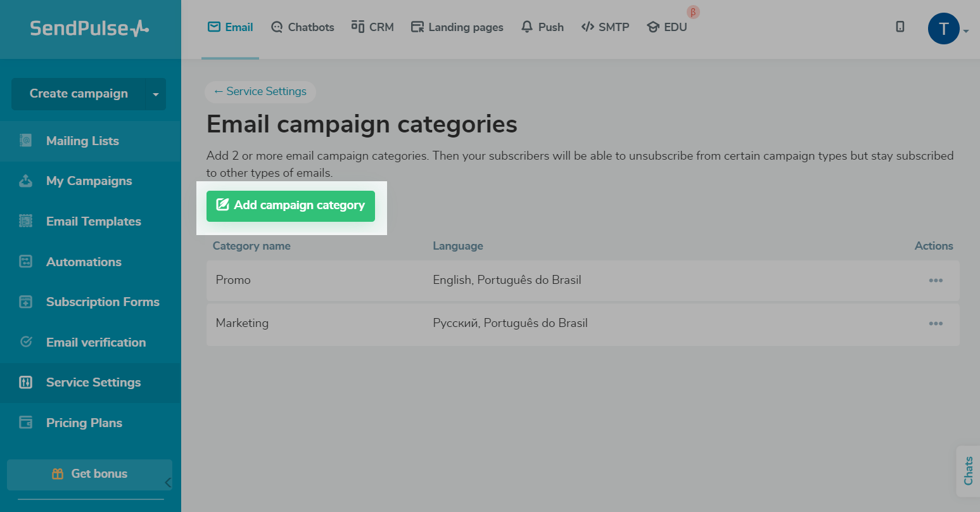The height and width of the screenshot is (512, 980).
Task: Switch to the Chatbots tab
Action: tap(302, 27)
